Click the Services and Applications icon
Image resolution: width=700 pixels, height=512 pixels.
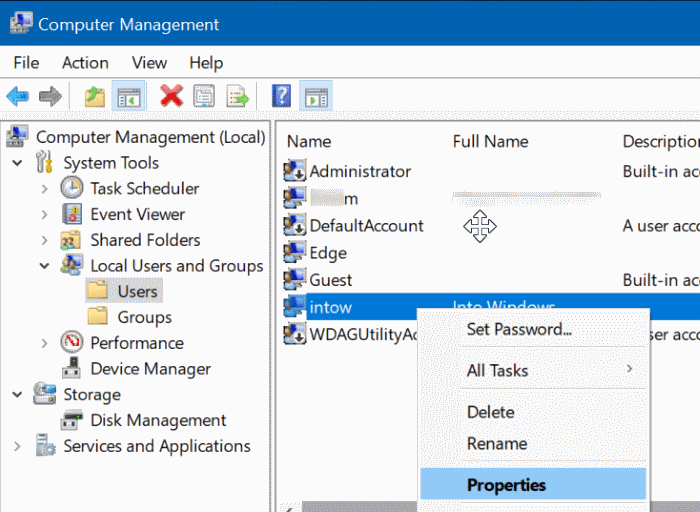[x=46, y=445]
